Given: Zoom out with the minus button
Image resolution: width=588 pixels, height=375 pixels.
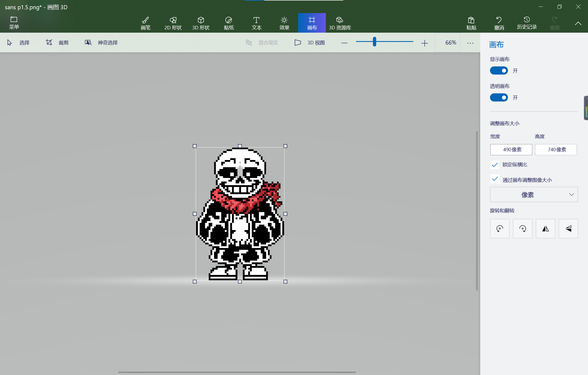Looking at the screenshot, I should click(344, 43).
